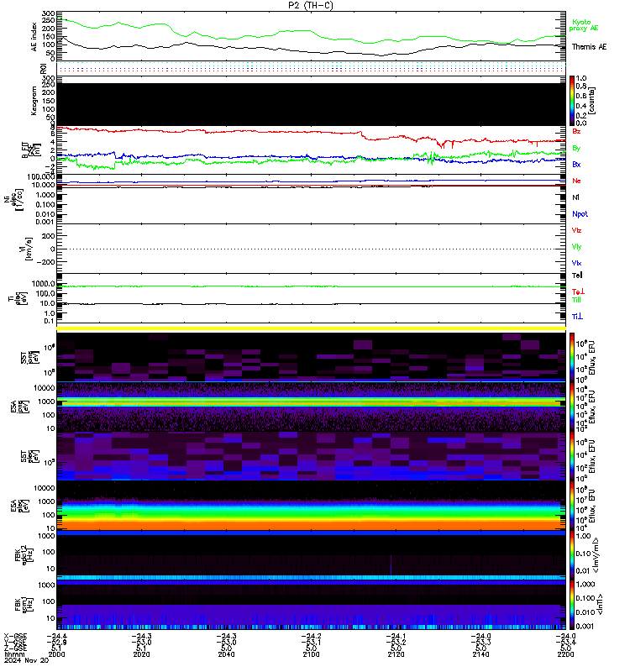Click the ESA electron Eflux color bar
630x672 pixels.
pyautogui.click(x=572, y=506)
